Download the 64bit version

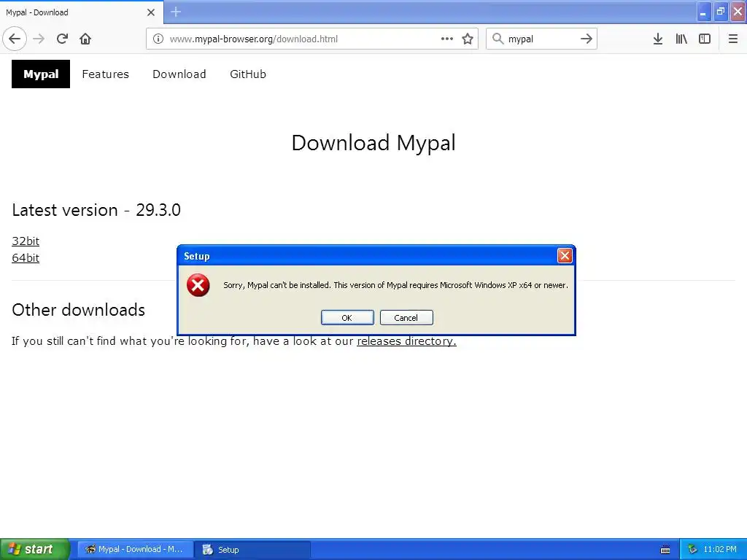coord(26,257)
